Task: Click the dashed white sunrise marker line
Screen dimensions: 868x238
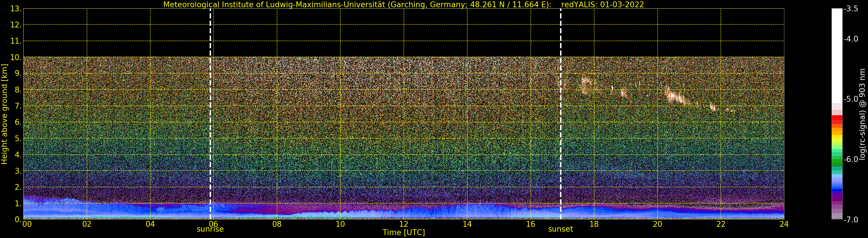Action: coord(210,114)
